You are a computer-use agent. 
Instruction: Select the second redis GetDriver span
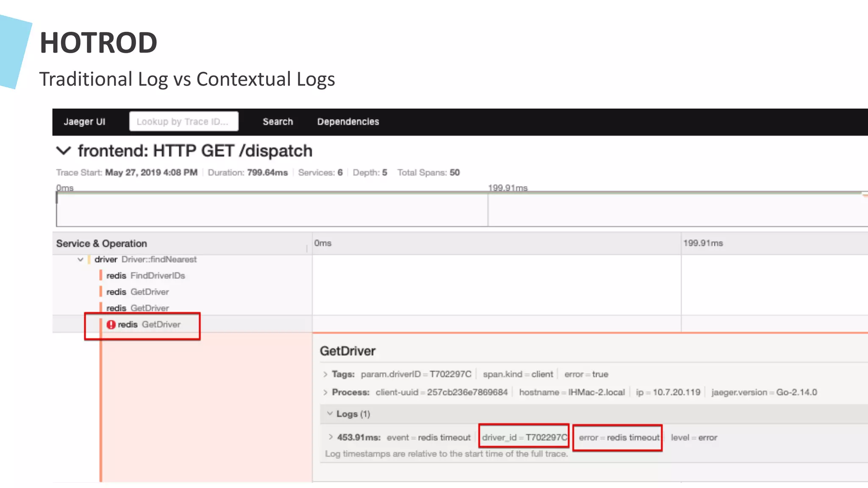coord(137,308)
